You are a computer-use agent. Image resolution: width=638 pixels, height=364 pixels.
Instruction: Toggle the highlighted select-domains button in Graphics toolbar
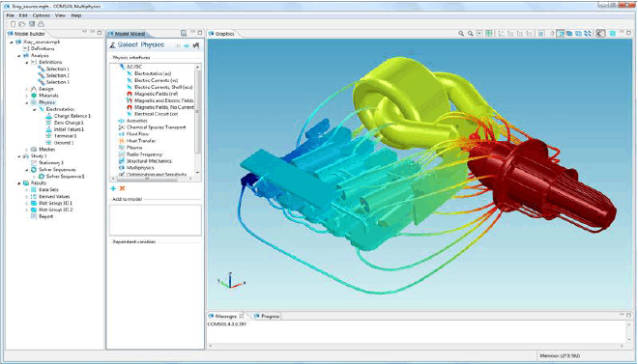point(561,34)
